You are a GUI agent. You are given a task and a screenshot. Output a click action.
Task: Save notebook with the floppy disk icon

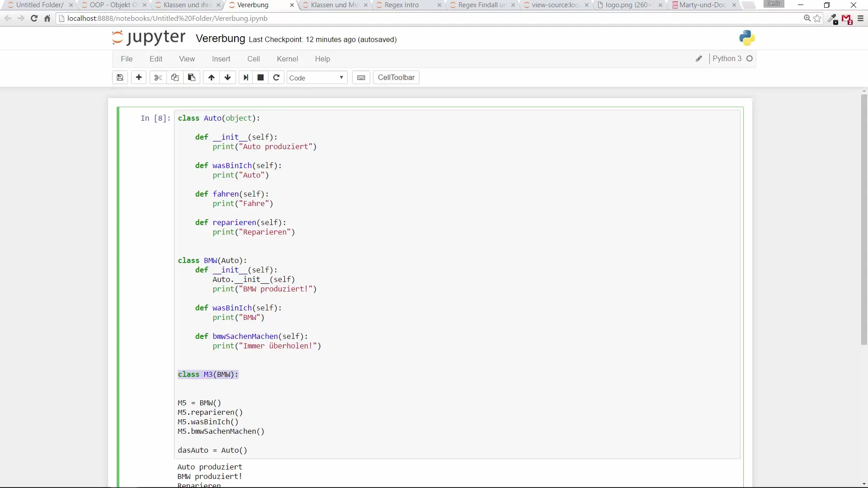point(120,78)
